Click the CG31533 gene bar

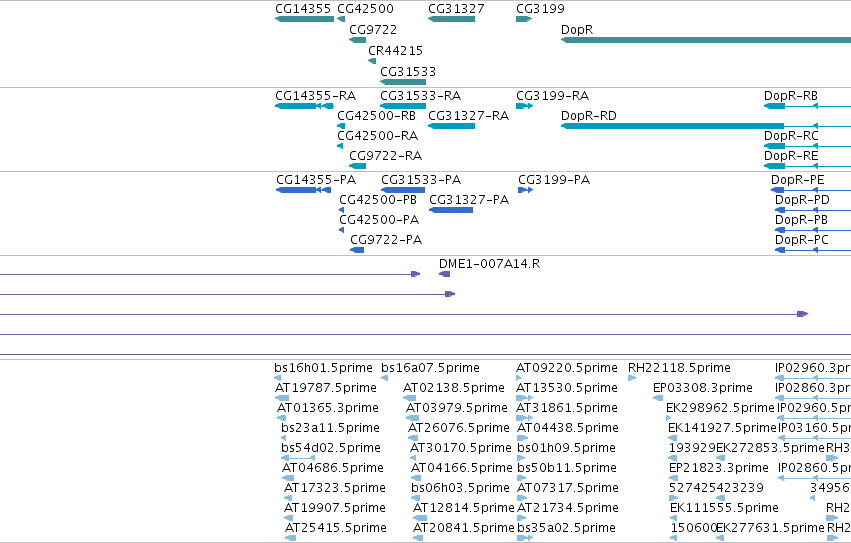click(x=403, y=82)
